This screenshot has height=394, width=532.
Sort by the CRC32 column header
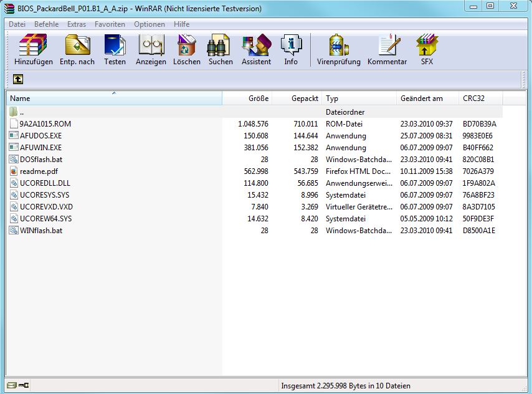pos(480,98)
